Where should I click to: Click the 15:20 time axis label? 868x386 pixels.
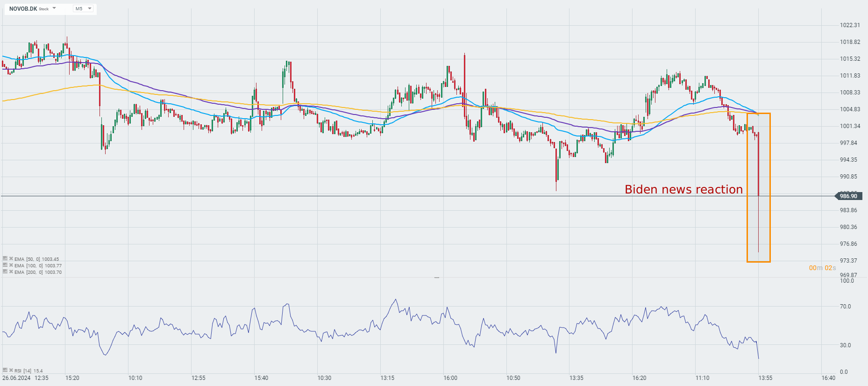[72, 378]
